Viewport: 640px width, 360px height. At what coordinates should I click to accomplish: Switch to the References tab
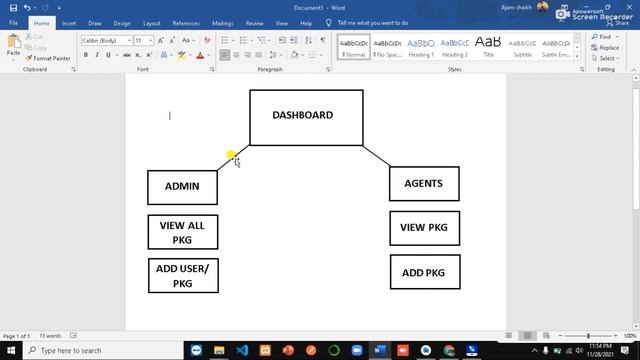[186, 23]
